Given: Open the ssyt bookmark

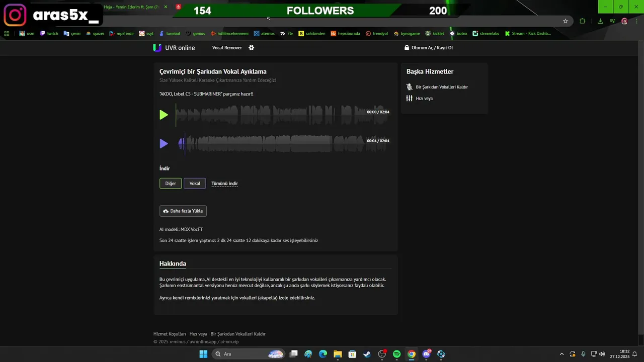Looking at the screenshot, I should click(146, 34).
